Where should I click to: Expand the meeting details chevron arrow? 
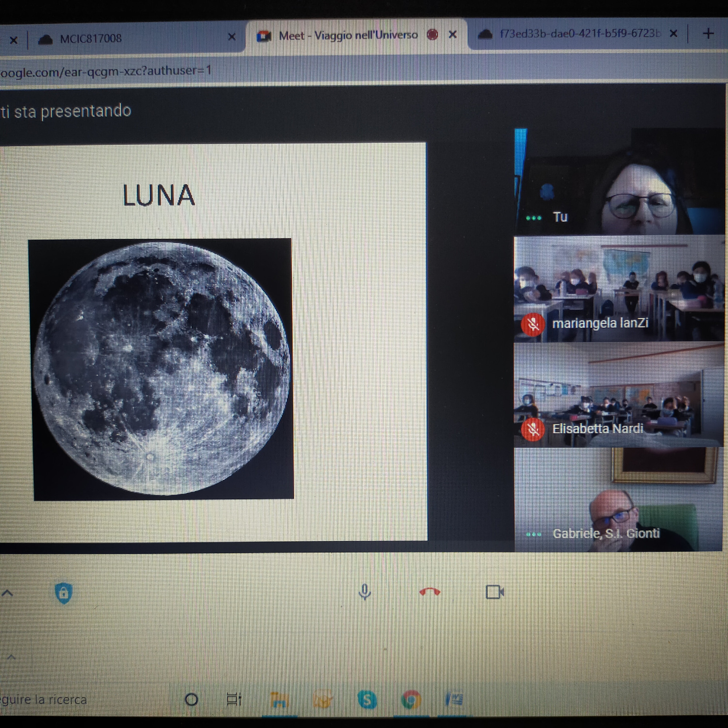[x=8, y=593]
